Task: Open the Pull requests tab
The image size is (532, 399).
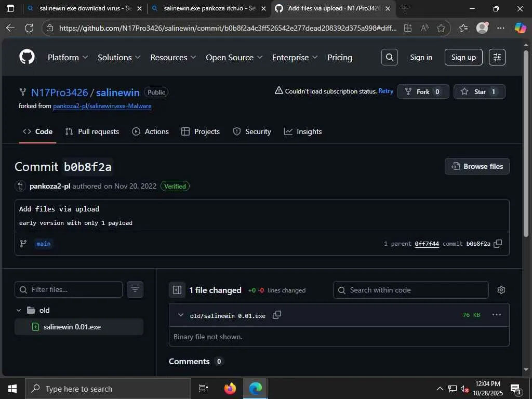Action: tap(92, 131)
